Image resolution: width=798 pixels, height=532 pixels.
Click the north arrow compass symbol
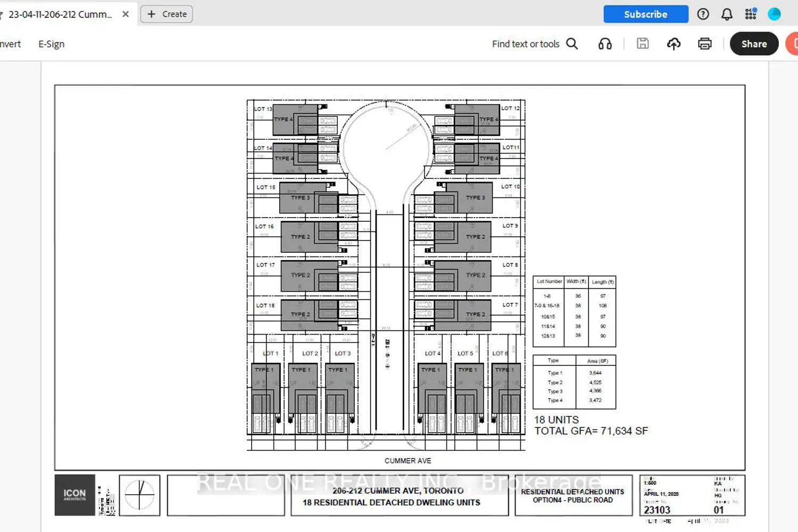(139, 495)
